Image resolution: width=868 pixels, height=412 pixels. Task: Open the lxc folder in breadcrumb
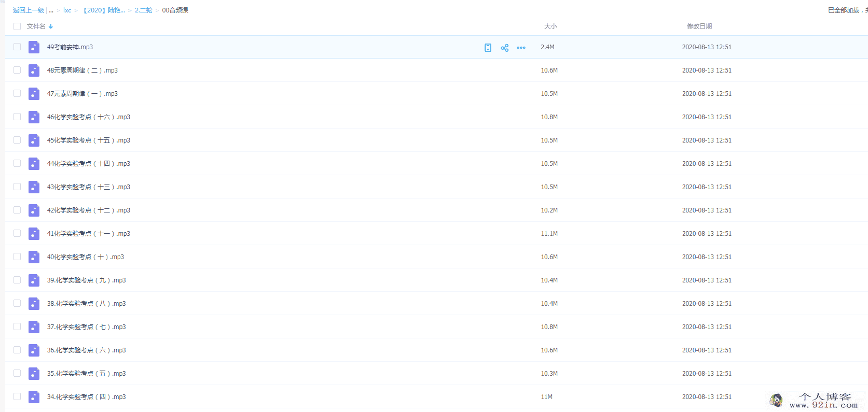tap(67, 10)
